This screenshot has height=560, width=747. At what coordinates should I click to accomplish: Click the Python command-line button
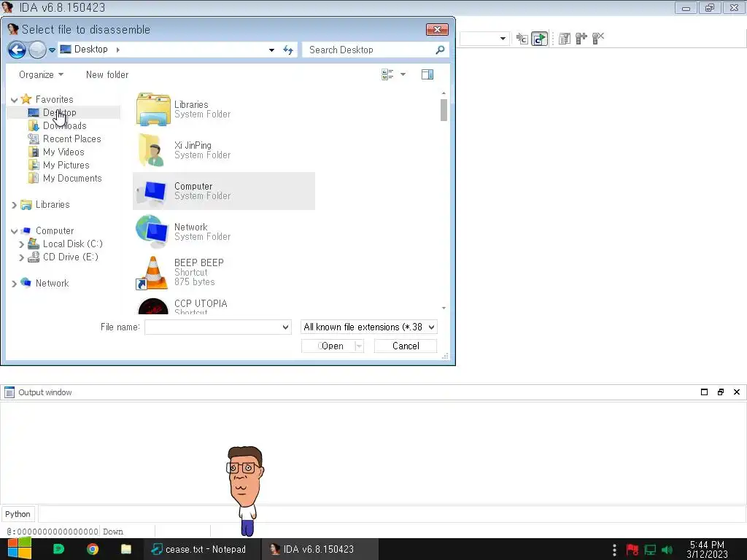18,514
